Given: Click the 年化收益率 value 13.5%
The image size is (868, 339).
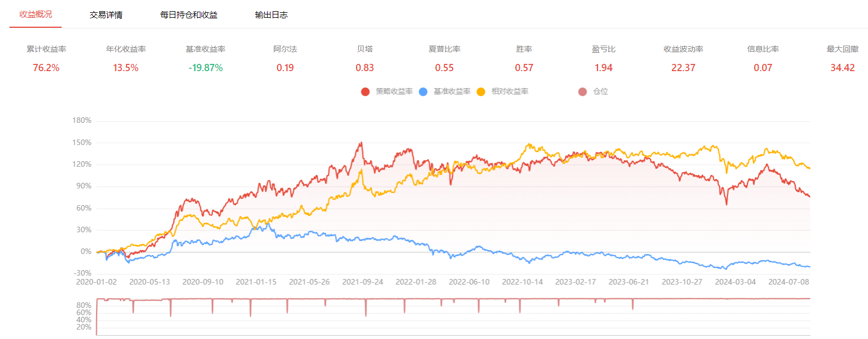Looking at the screenshot, I should (126, 68).
